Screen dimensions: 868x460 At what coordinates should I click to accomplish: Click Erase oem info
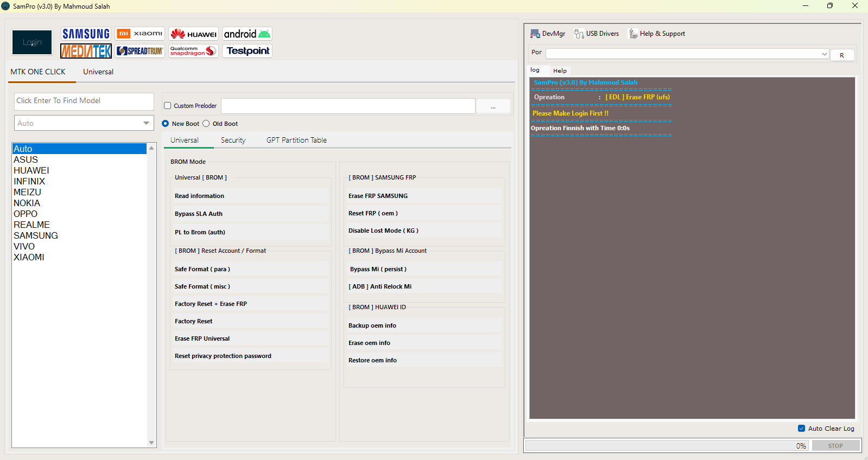pyautogui.click(x=425, y=343)
